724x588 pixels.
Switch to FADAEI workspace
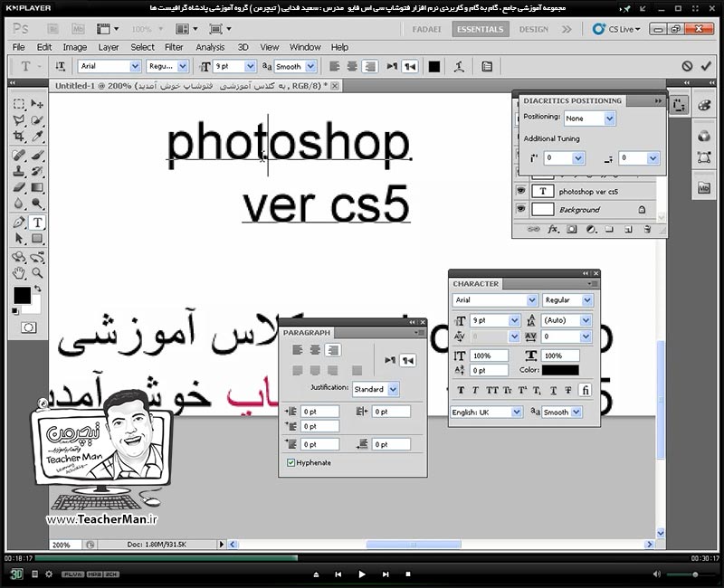(426, 29)
